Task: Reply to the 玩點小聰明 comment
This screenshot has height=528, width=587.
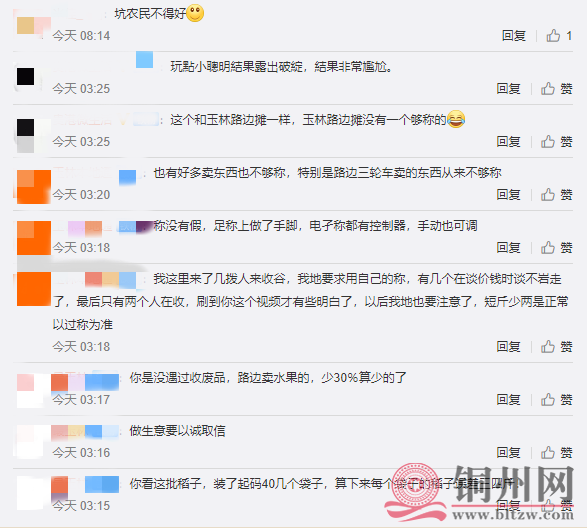Action: pos(508,89)
